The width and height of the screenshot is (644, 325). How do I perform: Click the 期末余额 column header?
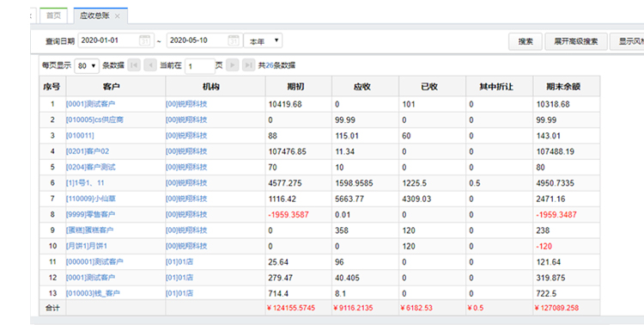(x=567, y=86)
